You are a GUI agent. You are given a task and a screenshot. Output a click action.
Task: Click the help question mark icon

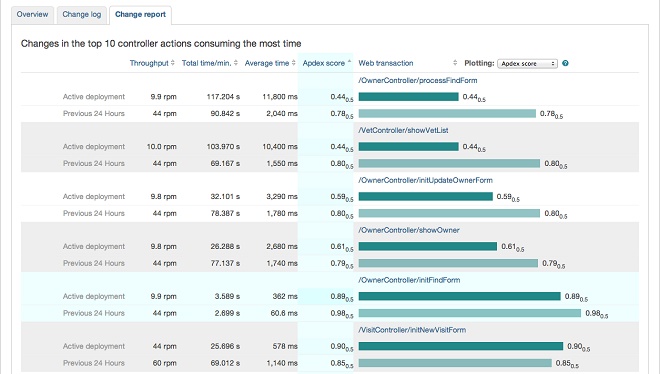565,64
